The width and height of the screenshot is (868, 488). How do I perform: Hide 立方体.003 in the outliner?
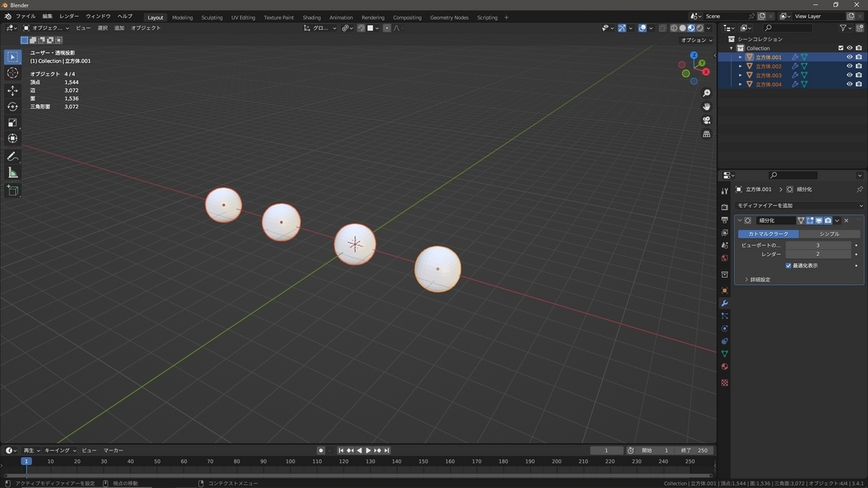click(850, 75)
